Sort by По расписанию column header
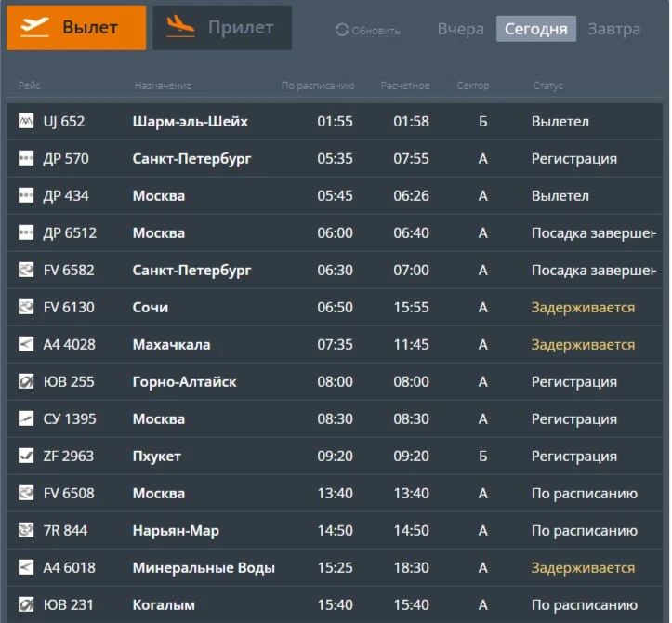 coord(318,86)
